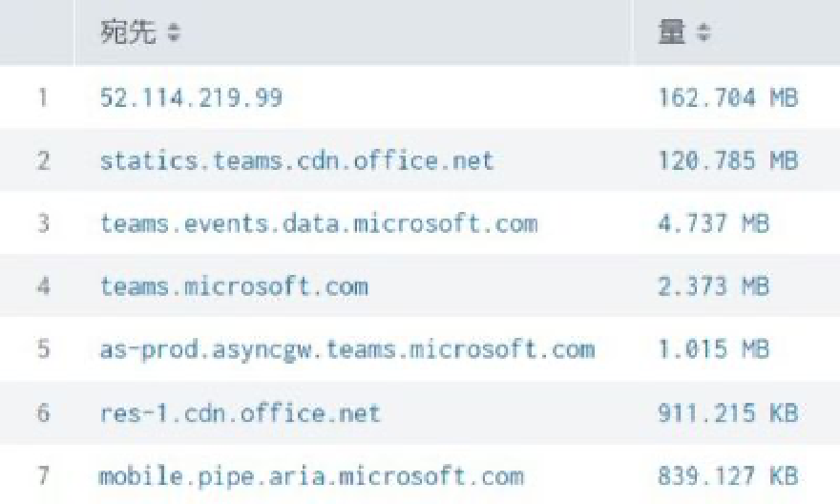This screenshot has height=504, width=840.
Task: Select row number 1
Action: [x=43, y=97]
